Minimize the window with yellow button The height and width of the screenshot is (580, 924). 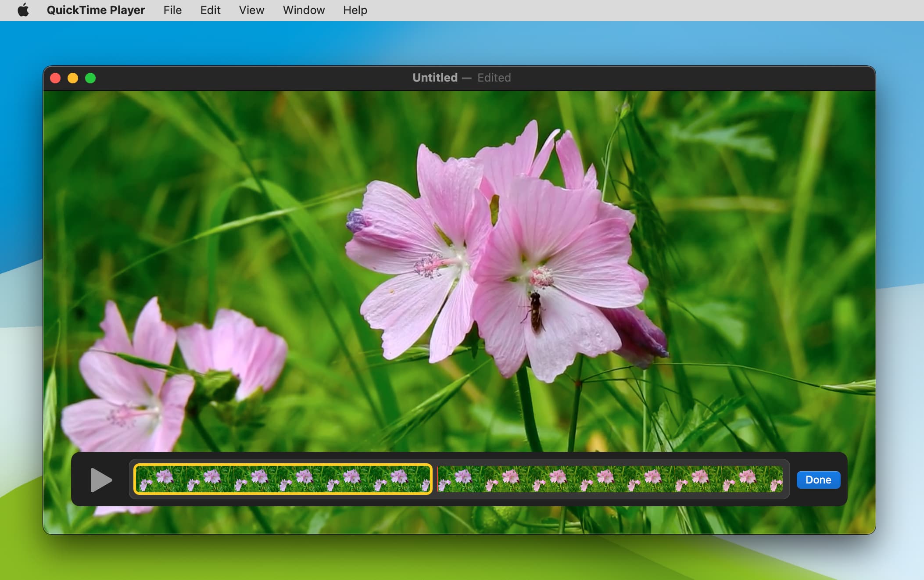[73, 78]
